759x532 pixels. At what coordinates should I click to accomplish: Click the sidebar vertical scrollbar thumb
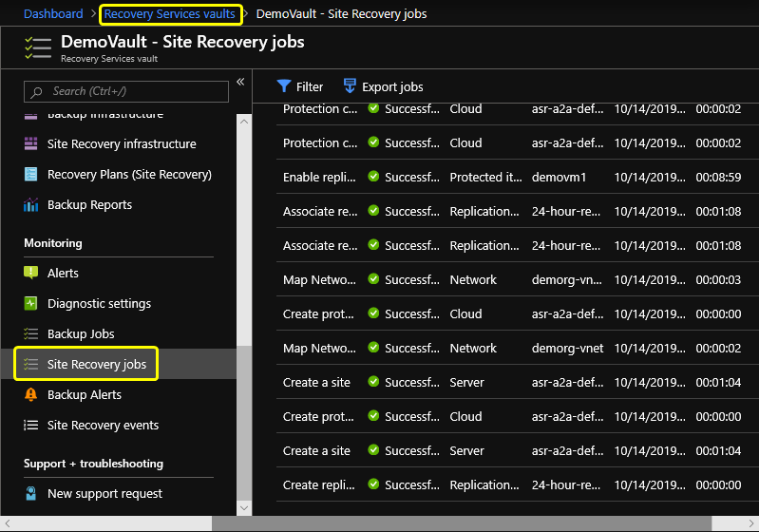[x=244, y=424]
